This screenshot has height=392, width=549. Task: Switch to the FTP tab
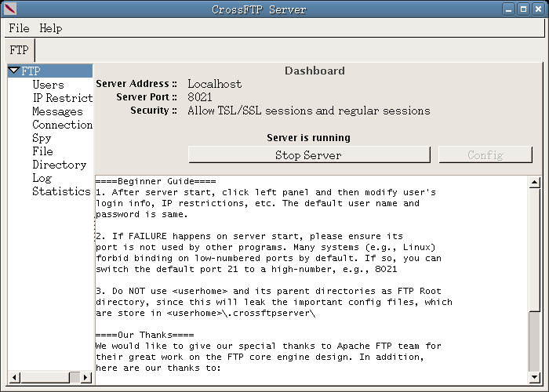click(19, 50)
